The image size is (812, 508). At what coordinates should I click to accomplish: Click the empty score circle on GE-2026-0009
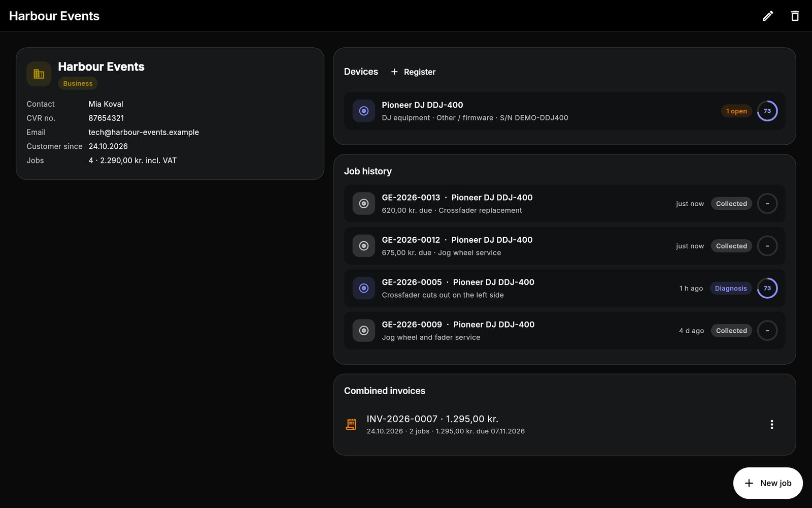(x=767, y=331)
